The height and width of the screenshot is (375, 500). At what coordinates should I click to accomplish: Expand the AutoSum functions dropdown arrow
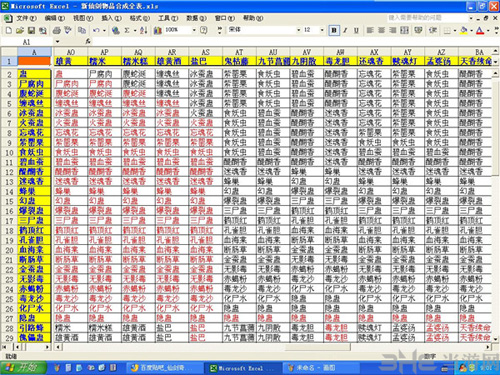coord(135,31)
